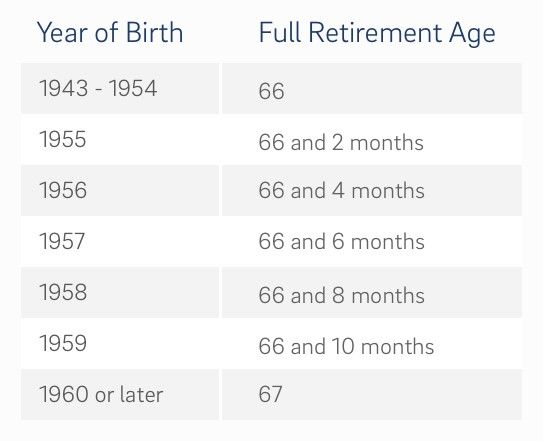Click the 1958 birth year cell

(x=120, y=292)
